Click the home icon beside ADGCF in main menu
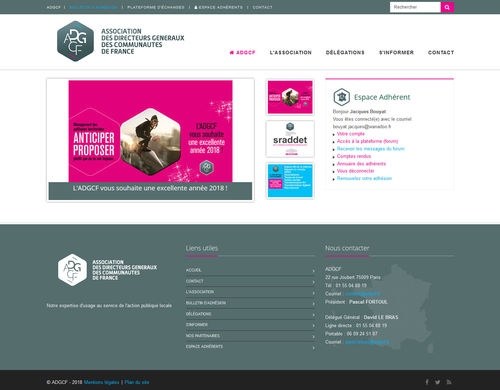 pyautogui.click(x=232, y=52)
